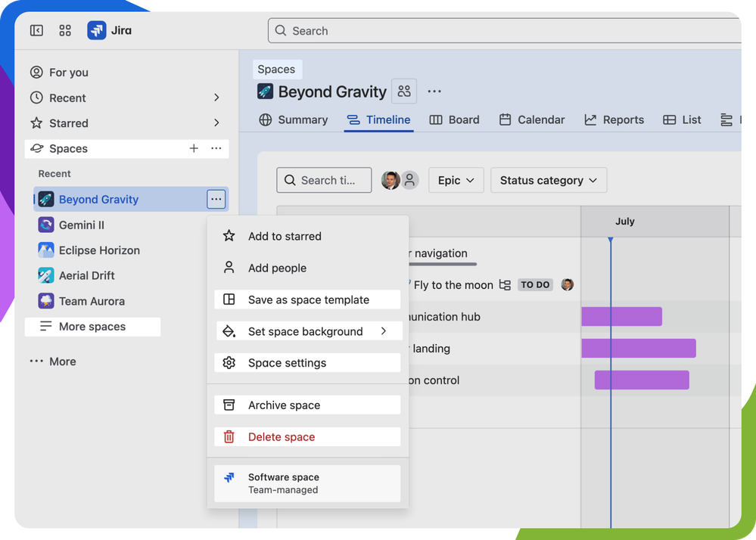The width and height of the screenshot is (756, 540).
Task: Create a new space with plus icon
Action: [x=194, y=148]
